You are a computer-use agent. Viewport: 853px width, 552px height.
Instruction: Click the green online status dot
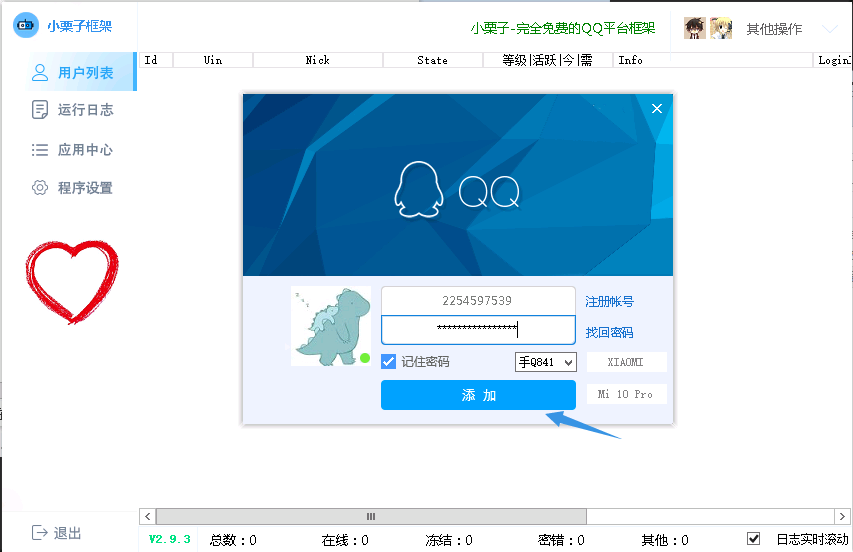pos(365,357)
